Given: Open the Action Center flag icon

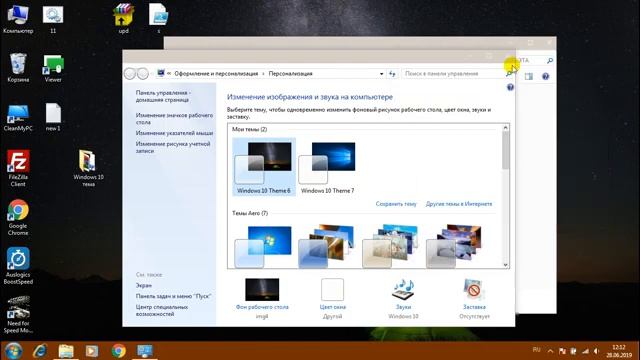Looking at the screenshot, I should pos(562,351).
